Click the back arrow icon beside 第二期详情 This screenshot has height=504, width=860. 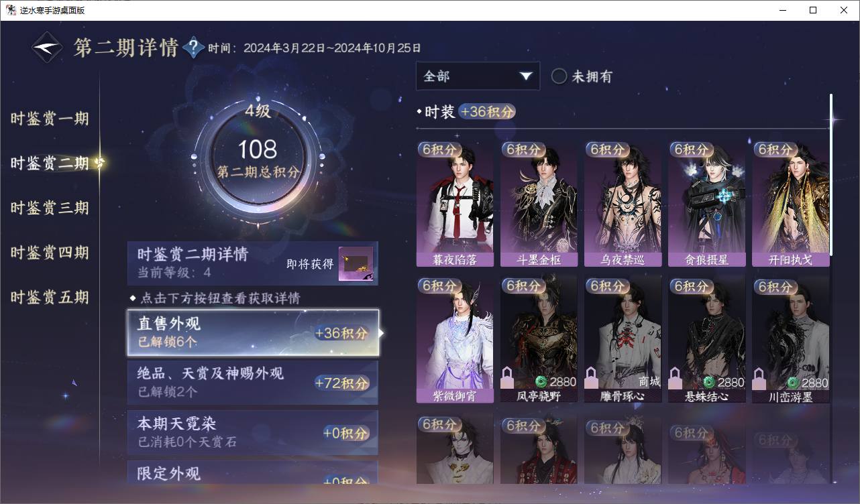point(48,48)
